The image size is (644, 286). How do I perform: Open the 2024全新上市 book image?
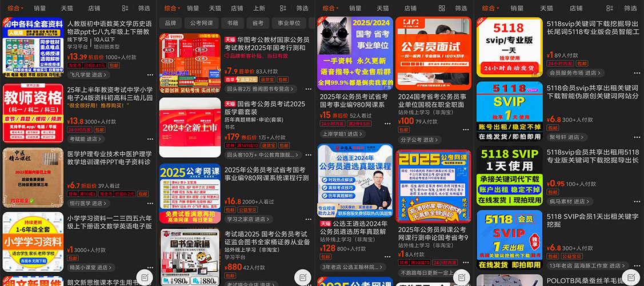click(x=190, y=128)
